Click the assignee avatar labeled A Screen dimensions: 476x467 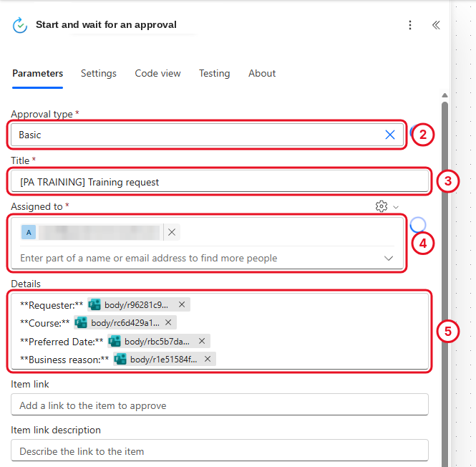29,233
